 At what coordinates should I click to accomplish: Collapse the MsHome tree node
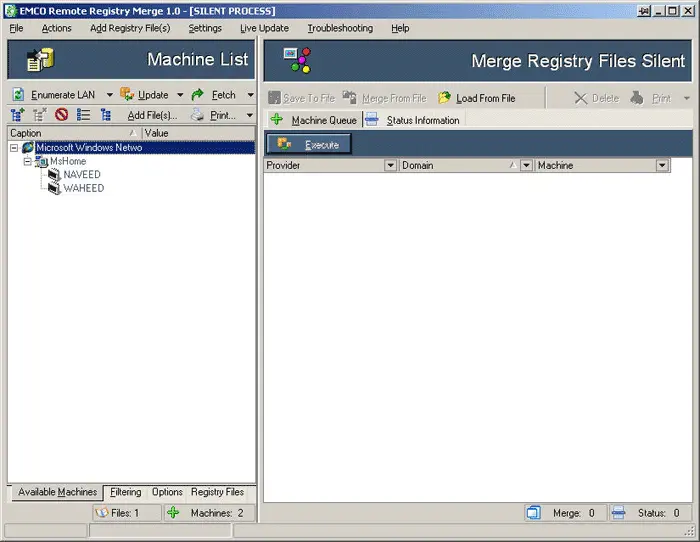click(28, 161)
